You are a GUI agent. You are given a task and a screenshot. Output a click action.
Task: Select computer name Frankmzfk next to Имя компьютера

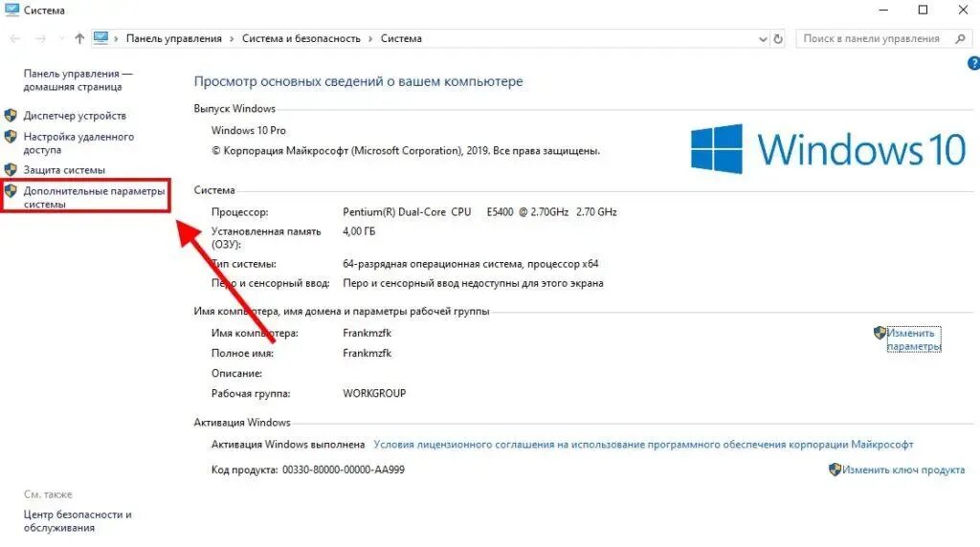367,334
